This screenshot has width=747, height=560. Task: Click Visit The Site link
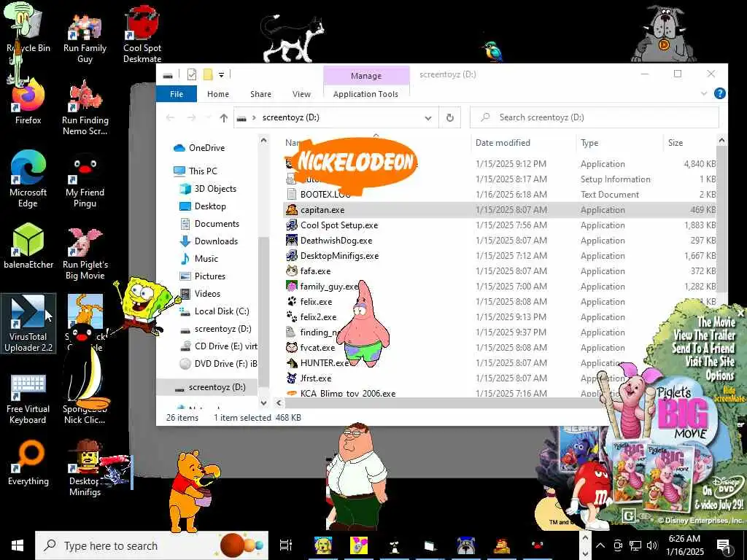pyautogui.click(x=710, y=362)
